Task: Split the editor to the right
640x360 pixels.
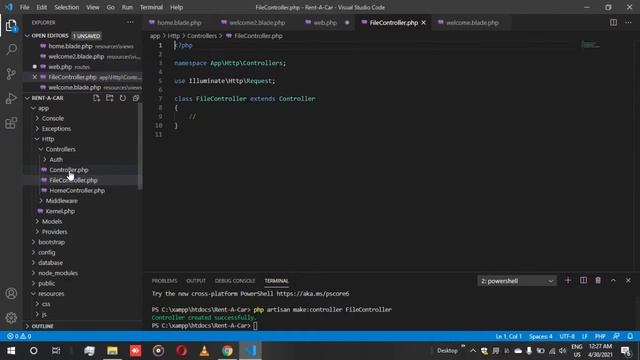Action: (x=613, y=22)
